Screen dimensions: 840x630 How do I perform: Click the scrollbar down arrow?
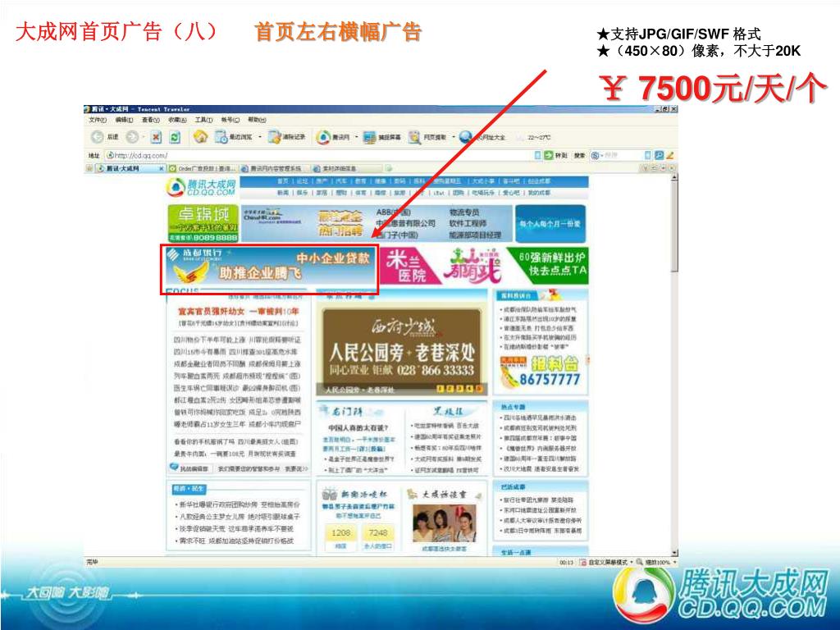[x=674, y=552]
